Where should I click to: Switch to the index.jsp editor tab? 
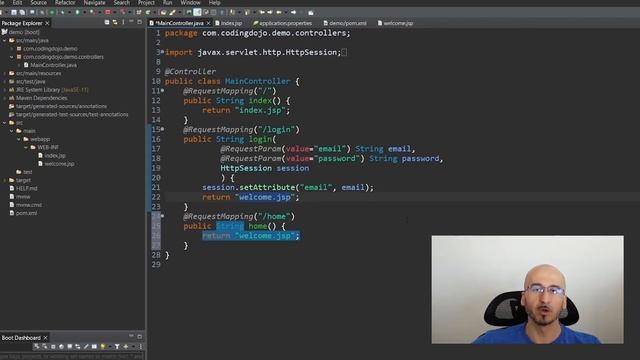231,23
